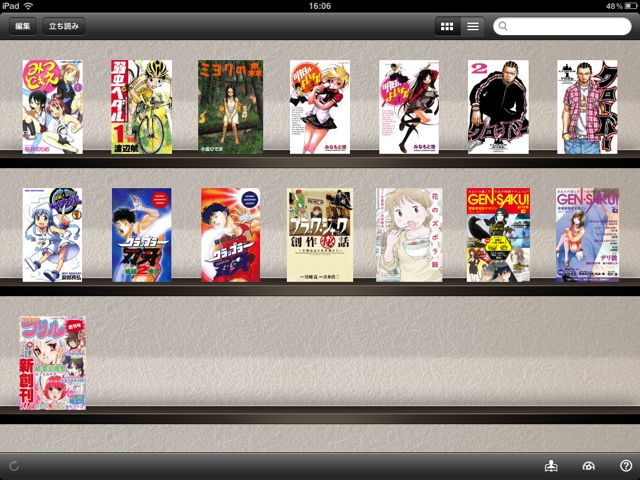Image resolution: width=640 pixels, height=480 pixels.
Task: Tap the 16:06 clock in status bar
Action: tap(320, 6)
